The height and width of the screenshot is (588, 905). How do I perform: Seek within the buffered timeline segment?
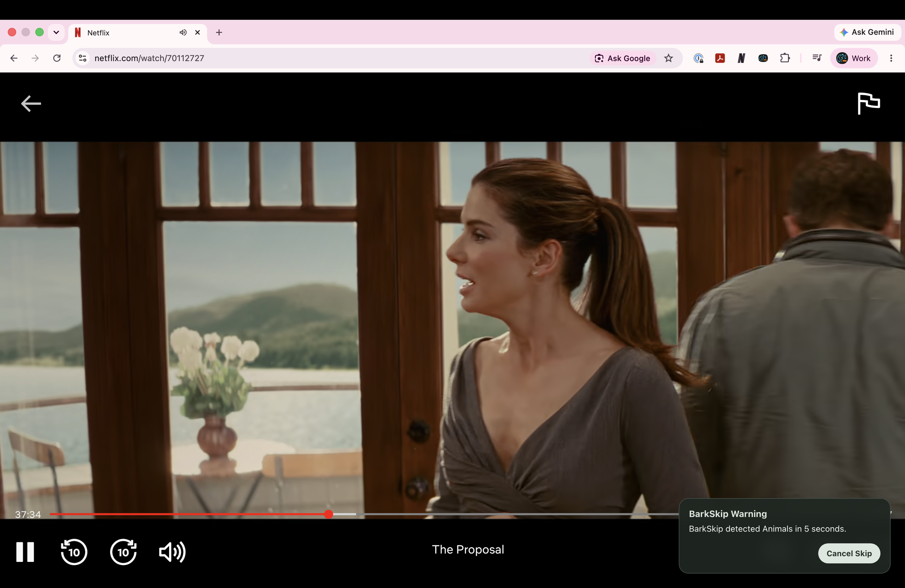coord(345,514)
